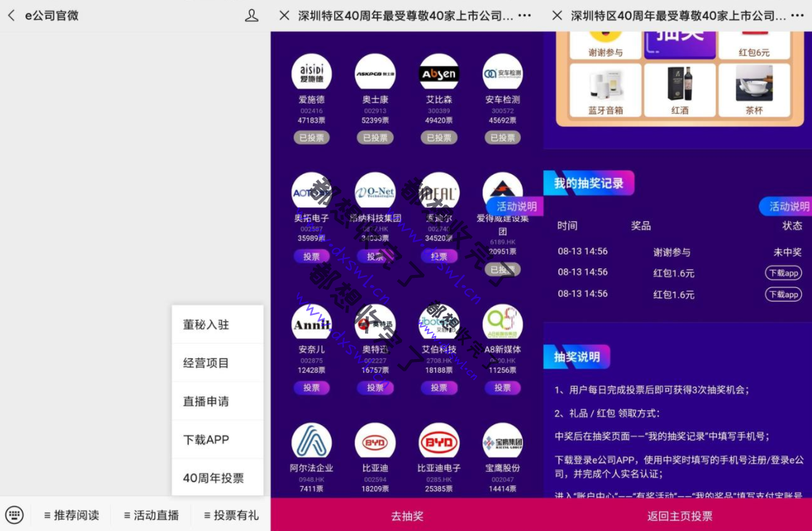Go back from e公司官微 page
The image size is (812, 531).
[x=12, y=15]
